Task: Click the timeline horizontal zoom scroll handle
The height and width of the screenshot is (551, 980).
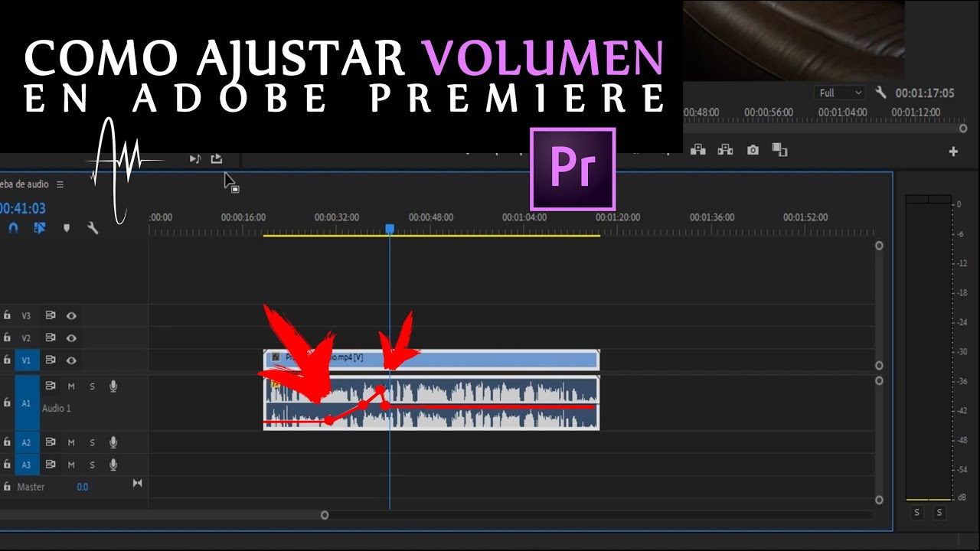Action: pos(325,515)
